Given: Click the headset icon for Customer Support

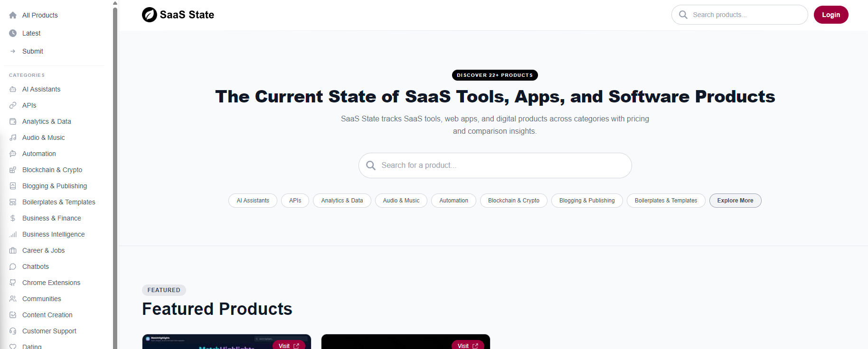Looking at the screenshot, I should point(13,331).
